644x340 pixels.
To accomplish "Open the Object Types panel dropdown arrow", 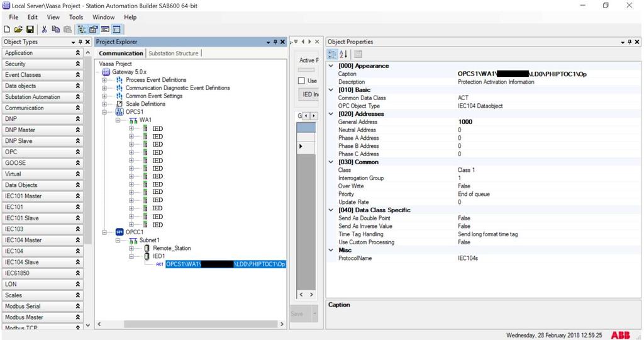I will (73, 42).
